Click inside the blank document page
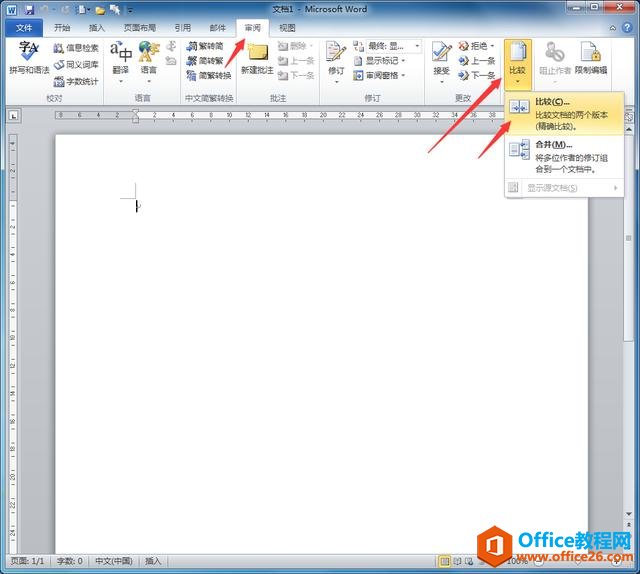The width and height of the screenshot is (640, 574). click(x=322, y=343)
